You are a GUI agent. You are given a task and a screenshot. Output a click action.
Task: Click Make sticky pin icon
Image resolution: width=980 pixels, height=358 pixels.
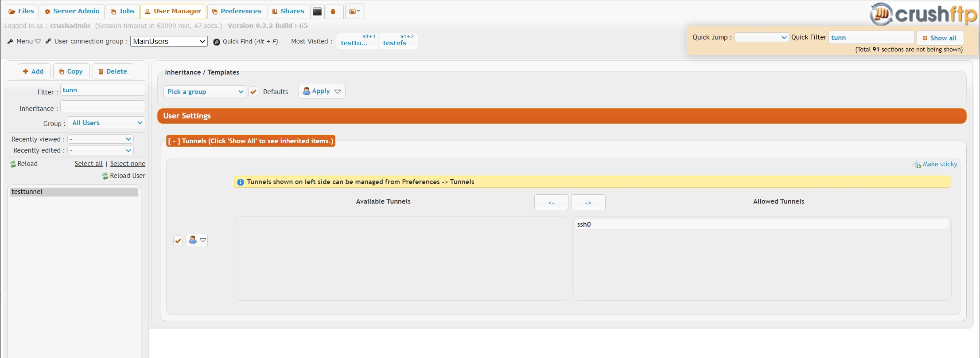(916, 164)
